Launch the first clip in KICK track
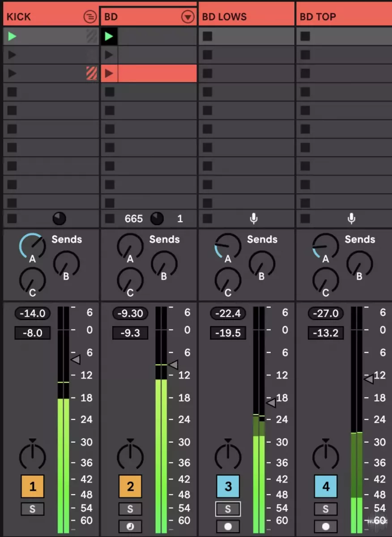This screenshot has width=392, height=537. click(x=12, y=36)
